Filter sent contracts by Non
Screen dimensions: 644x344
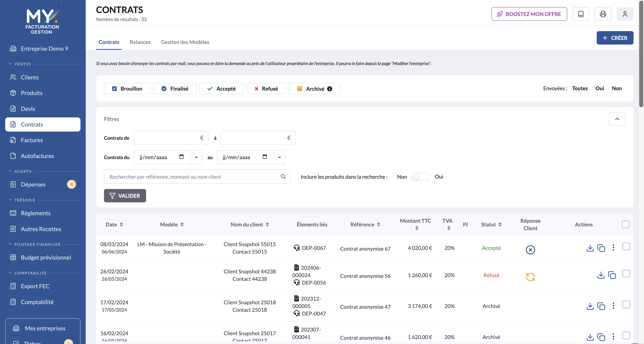616,88
